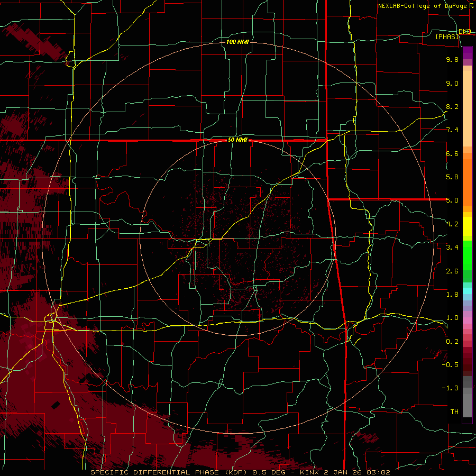Click the pink segment of the color bar
Image resolution: width=476 pixels, height=476 pixels.
[x=467, y=321]
